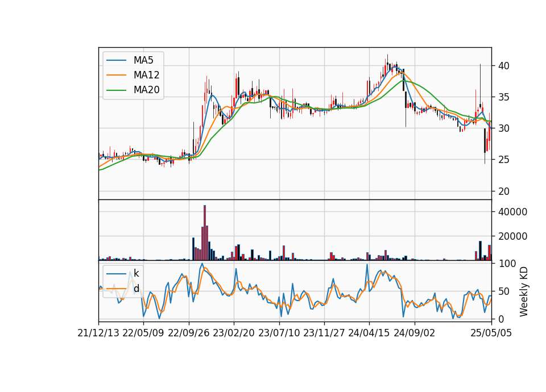Click the Weekly KD axis title
This screenshot has height=392, width=546.
click(524, 292)
